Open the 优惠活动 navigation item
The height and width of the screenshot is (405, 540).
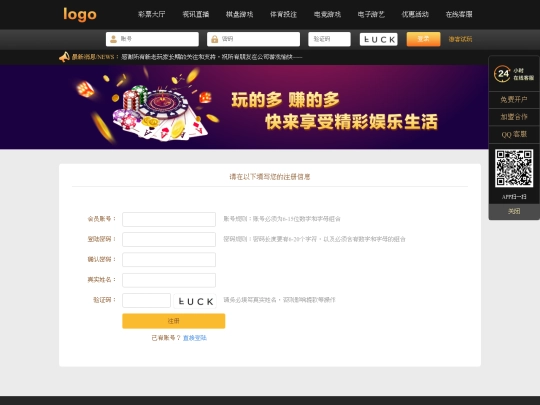pyautogui.click(x=415, y=14)
